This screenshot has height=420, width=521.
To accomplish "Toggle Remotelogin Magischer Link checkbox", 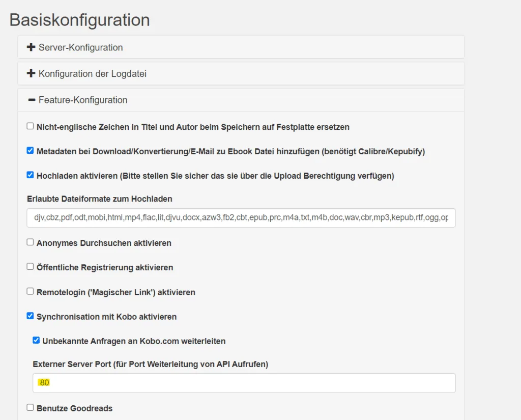I will pyautogui.click(x=30, y=291).
